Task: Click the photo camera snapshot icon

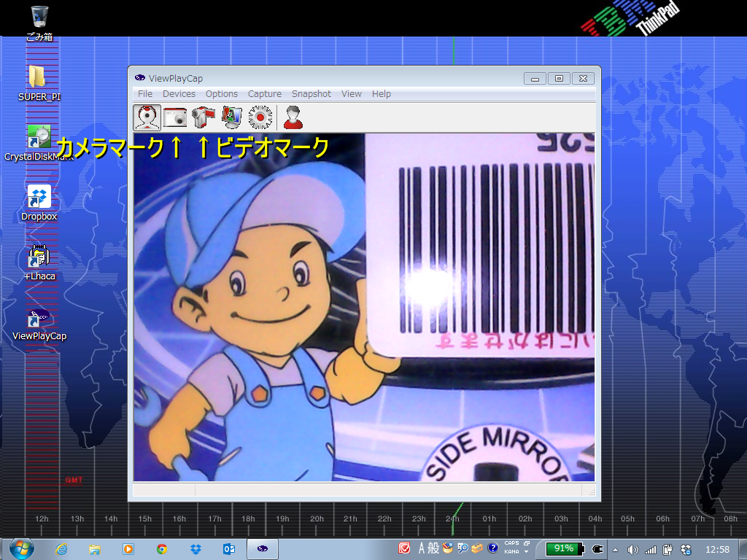Action: tap(175, 117)
